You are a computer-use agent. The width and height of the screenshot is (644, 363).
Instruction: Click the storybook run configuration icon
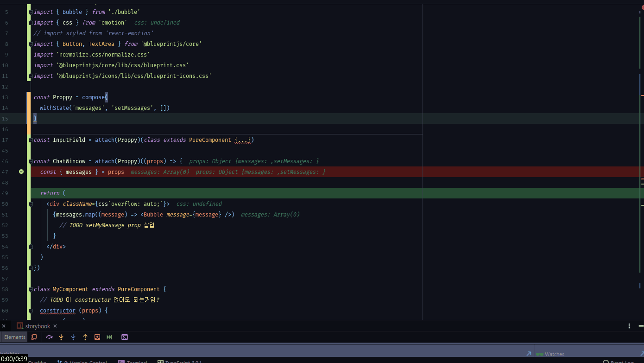[x=20, y=326]
